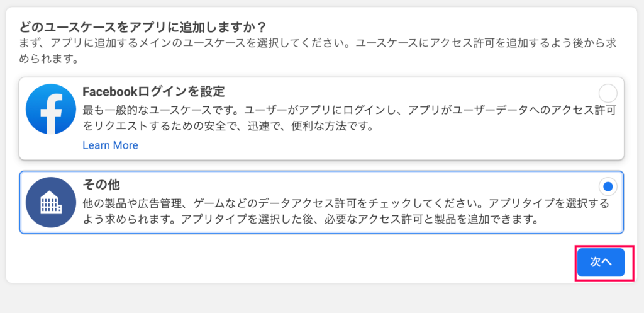This screenshot has height=313, width=644.
Task: Click the gray background below the dialog
Action: click(322, 299)
